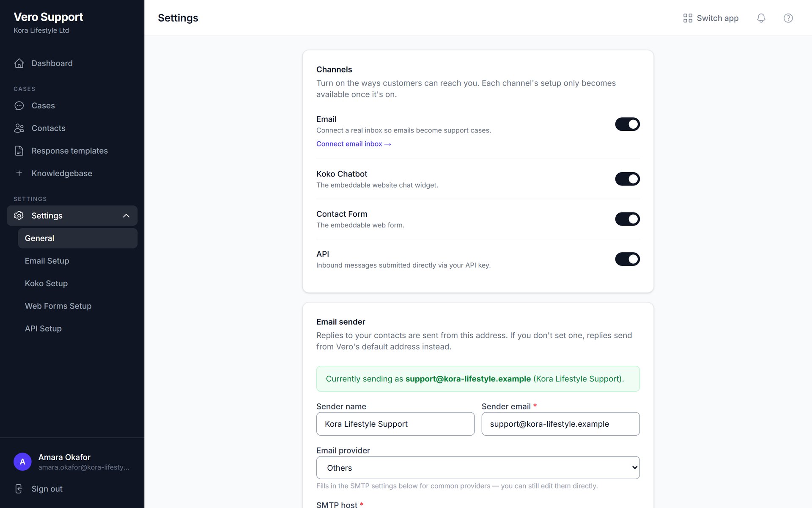This screenshot has height=508, width=812.
Task: Click the Vero Support logo text
Action: [x=48, y=17]
